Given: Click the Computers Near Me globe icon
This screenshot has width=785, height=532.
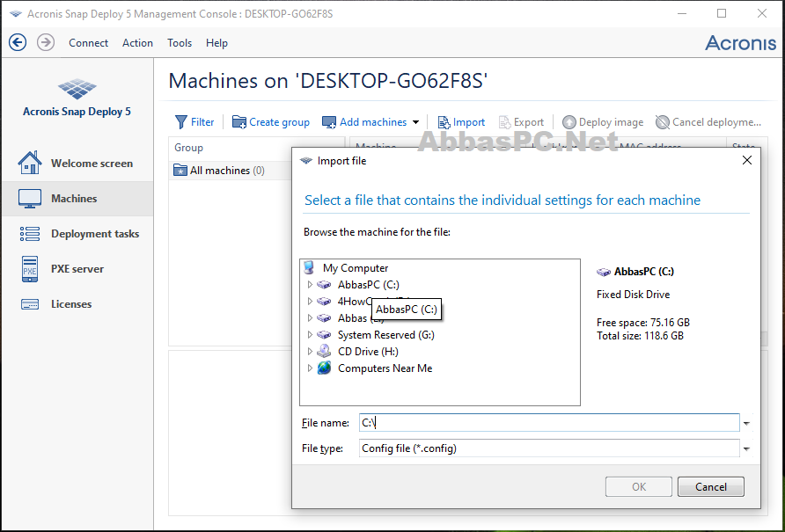Looking at the screenshot, I should [325, 368].
